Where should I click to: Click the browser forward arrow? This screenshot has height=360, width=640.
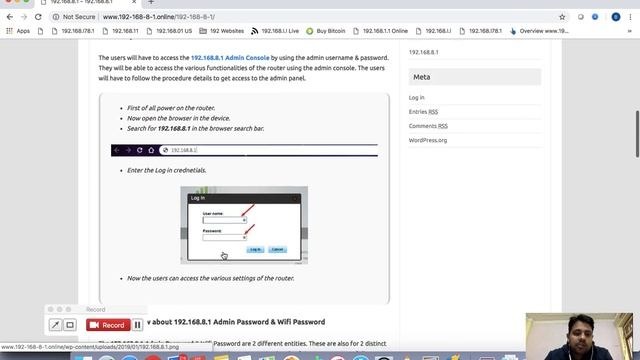click(x=24, y=17)
